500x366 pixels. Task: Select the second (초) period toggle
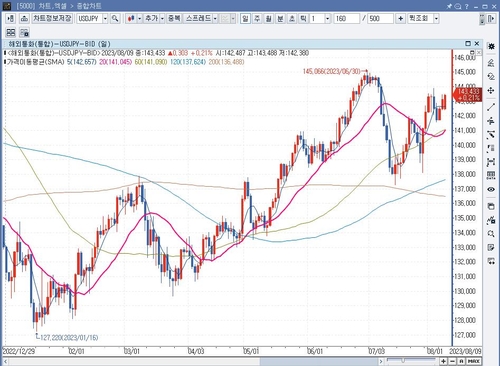click(292, 19)
